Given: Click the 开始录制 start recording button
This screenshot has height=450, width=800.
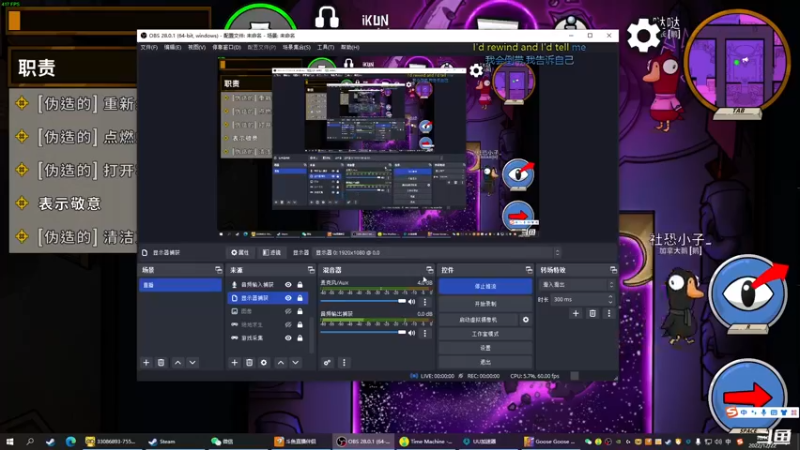Looking at the screenshot, I should click(x=485, y=304).
